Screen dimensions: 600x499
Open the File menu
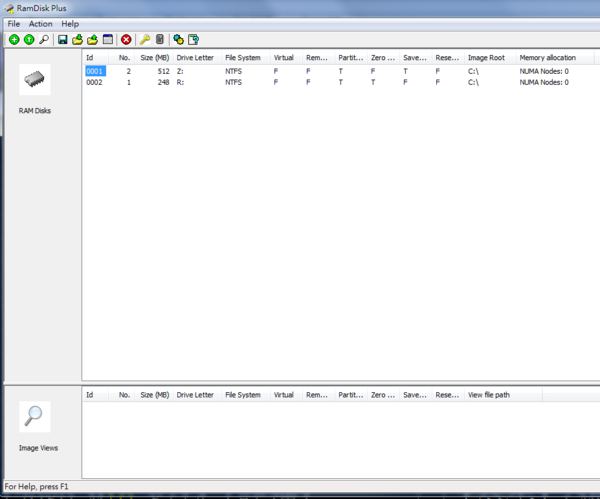pos(13,23)
